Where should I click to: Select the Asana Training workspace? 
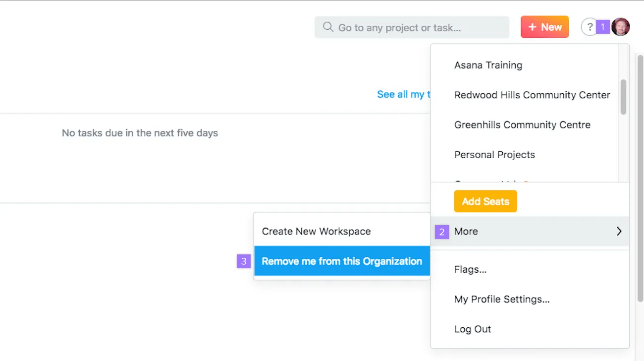tap(488, 65)
